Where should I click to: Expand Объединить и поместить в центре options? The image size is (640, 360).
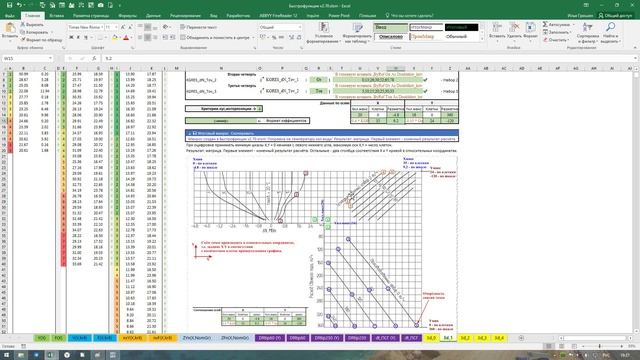pos(253,38)
